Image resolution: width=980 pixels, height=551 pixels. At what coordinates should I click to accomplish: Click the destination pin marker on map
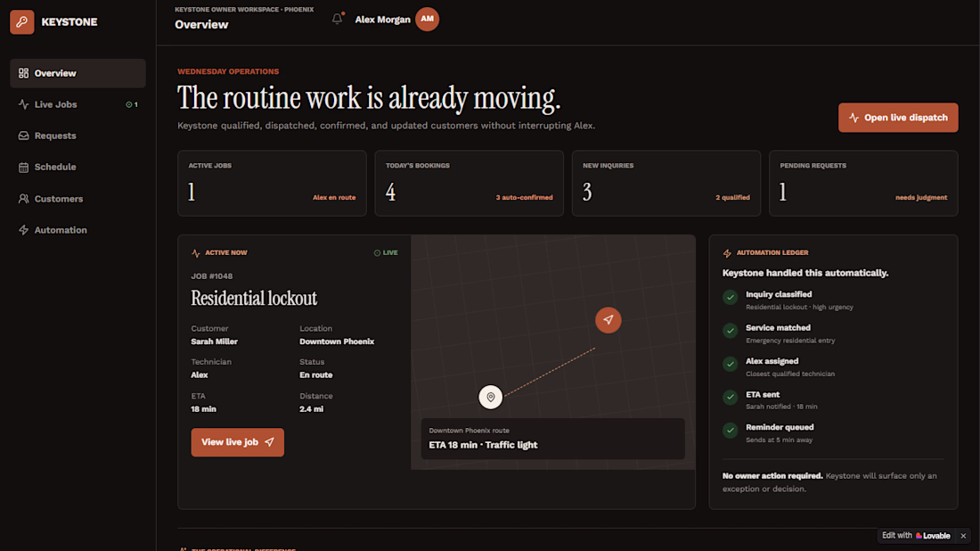pos(491,397)
